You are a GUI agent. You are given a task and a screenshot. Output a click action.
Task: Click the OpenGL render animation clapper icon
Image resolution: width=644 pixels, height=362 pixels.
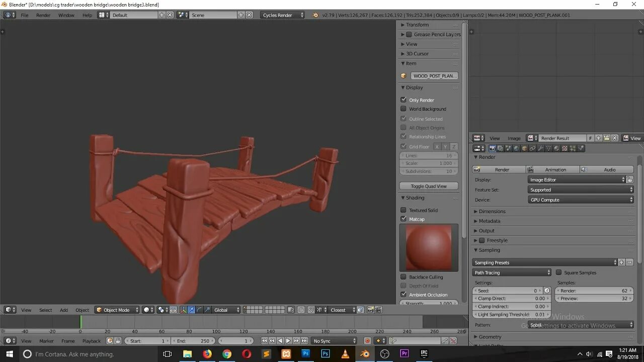click(x=378, y=310)
